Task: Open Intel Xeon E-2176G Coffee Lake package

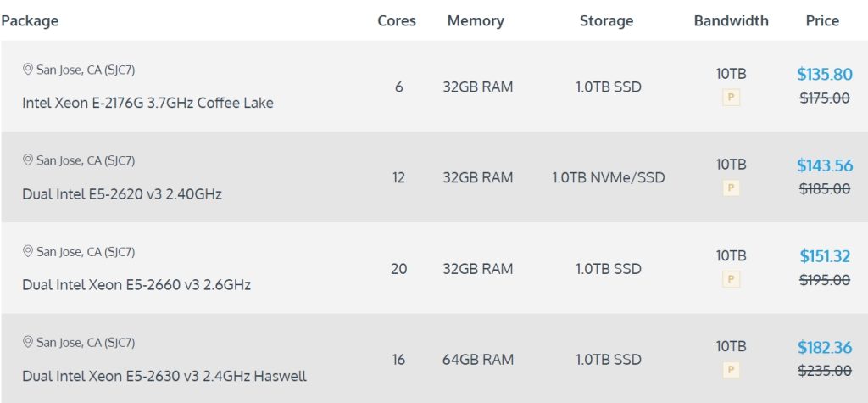Action: 147,103
